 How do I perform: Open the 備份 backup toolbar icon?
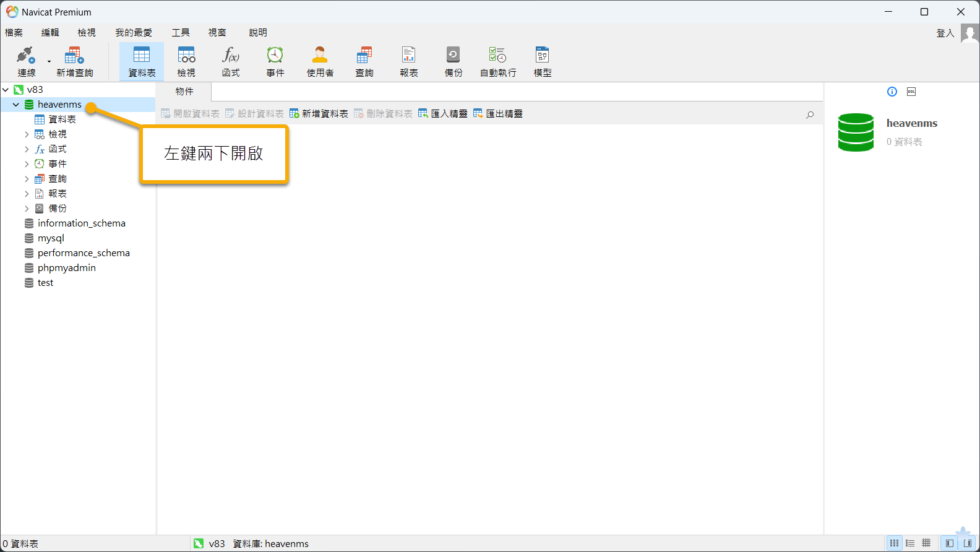coord(453,61)
